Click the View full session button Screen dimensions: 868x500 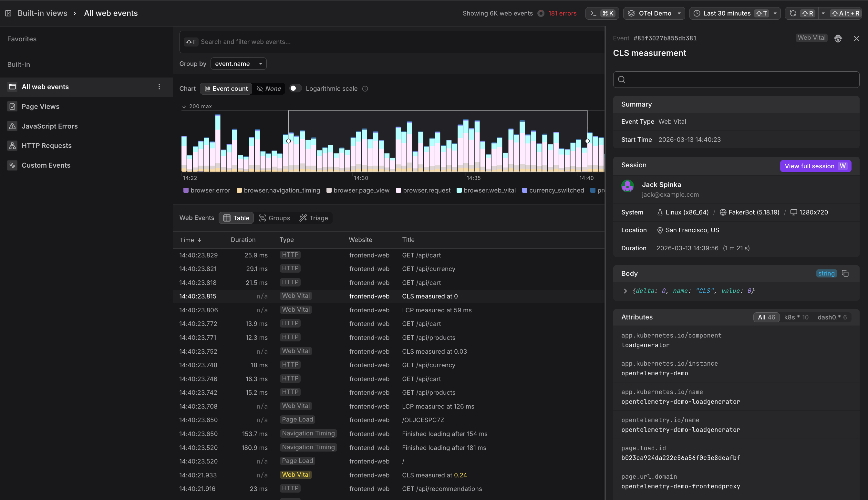[815, 166]
